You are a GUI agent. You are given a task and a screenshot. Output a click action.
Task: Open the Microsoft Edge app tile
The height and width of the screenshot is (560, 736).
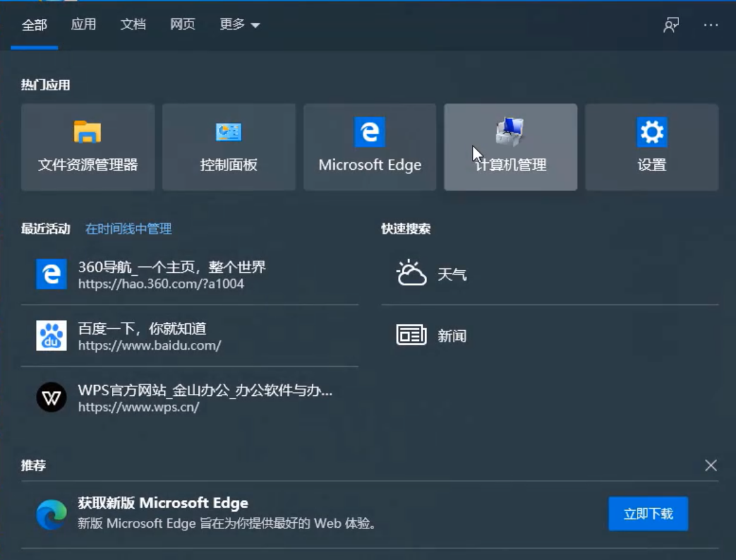pyautogui.click(x=370, y=147)
